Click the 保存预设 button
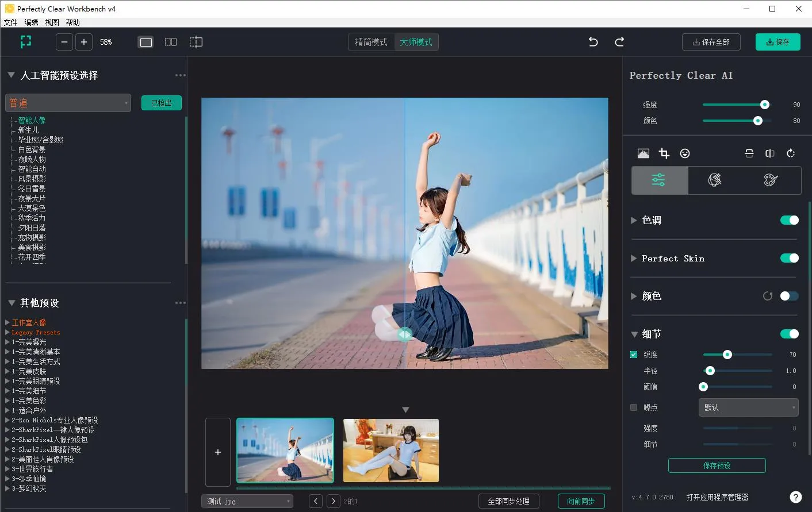The height and width of the screenshot is (512, 812). 717,465
